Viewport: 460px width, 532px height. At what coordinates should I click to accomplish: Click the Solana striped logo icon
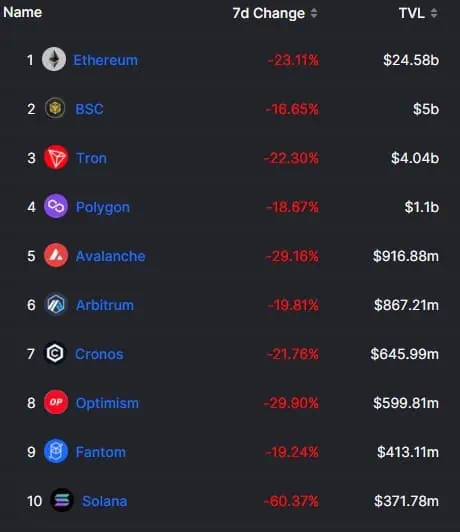click(x=62, y=500)
